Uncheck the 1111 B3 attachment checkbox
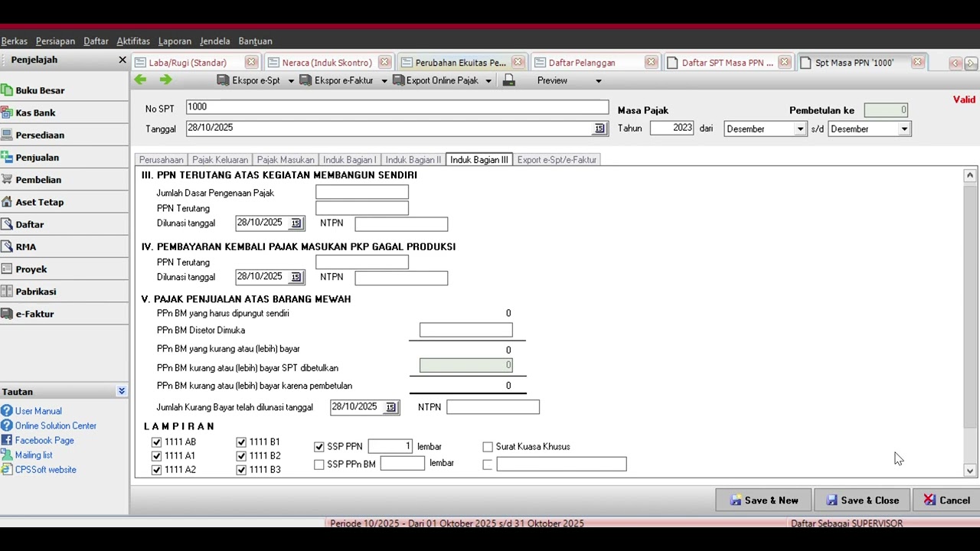Viewport: 980px width, 551px height. [241, 470]
